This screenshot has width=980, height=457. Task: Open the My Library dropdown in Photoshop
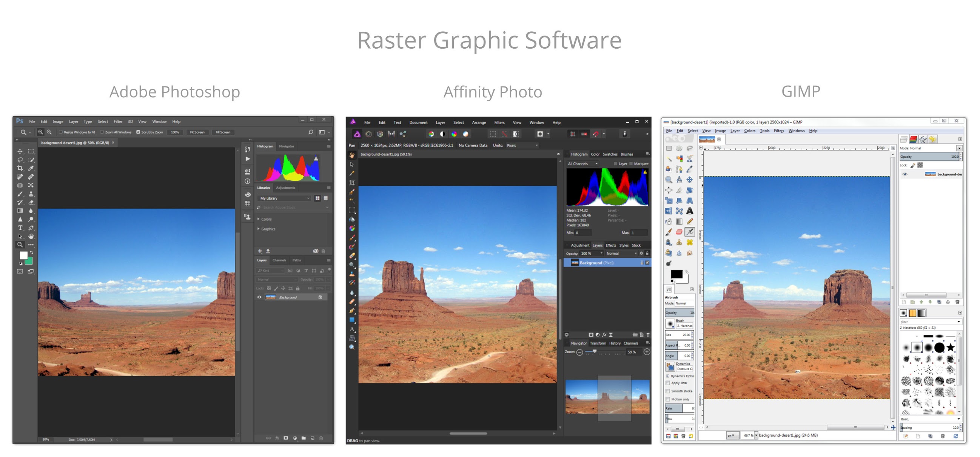pyautogui.click(x=284, y=198)
